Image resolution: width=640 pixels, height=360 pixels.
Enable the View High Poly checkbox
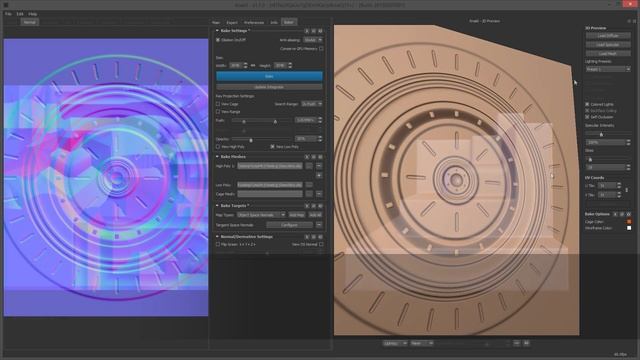coord(218,147)
